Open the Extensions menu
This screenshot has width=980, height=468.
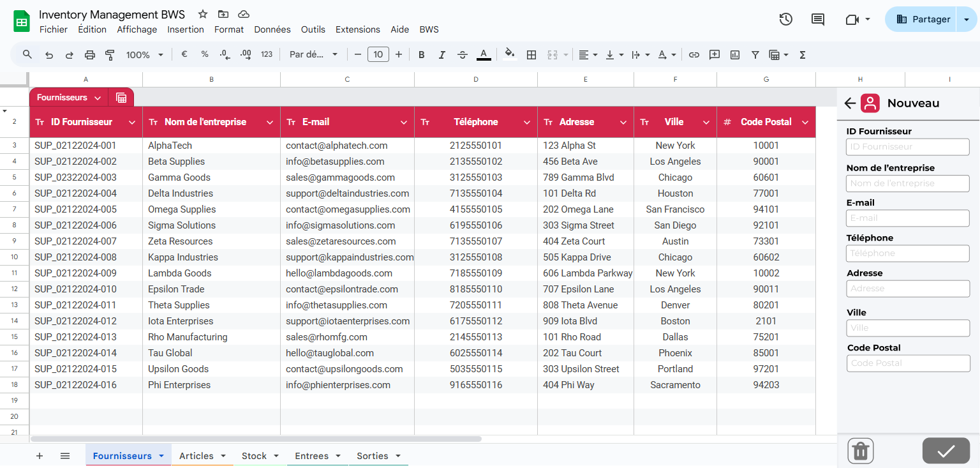tap(358, 29)
